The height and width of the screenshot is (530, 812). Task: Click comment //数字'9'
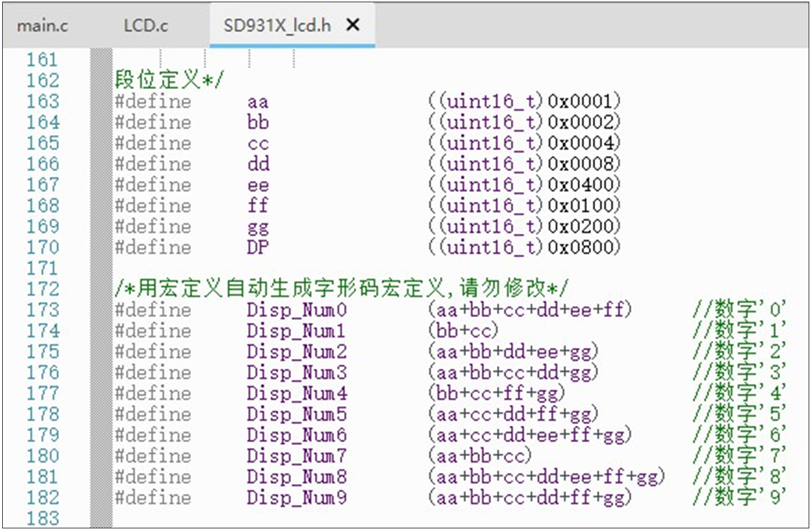(x=739, y=497)
